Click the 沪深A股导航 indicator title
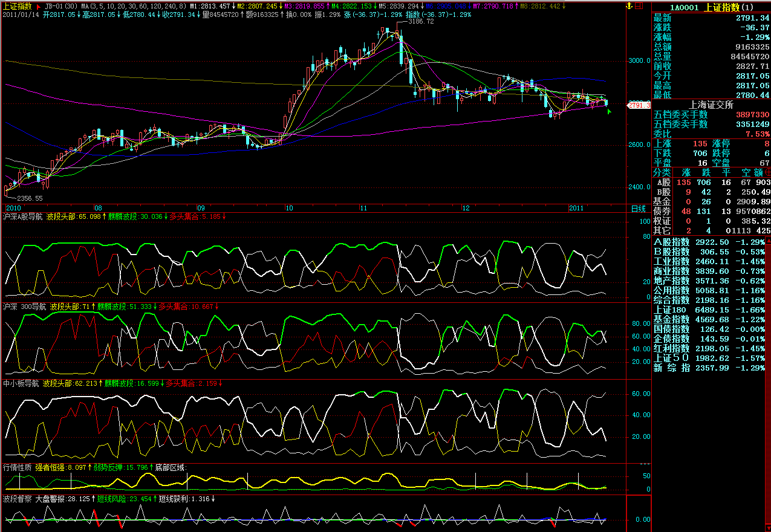Image resolution: width=771 pixels, height=532 pixels. point(22,216)
